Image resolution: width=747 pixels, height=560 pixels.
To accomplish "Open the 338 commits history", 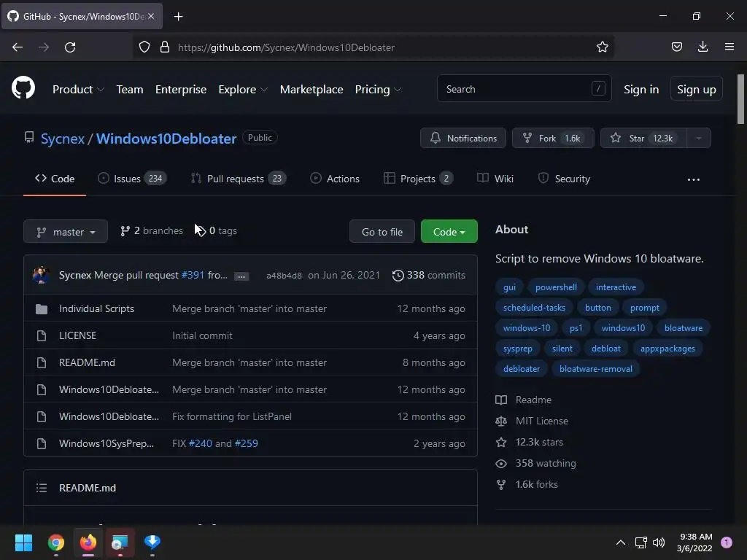I will click(429, 275).
